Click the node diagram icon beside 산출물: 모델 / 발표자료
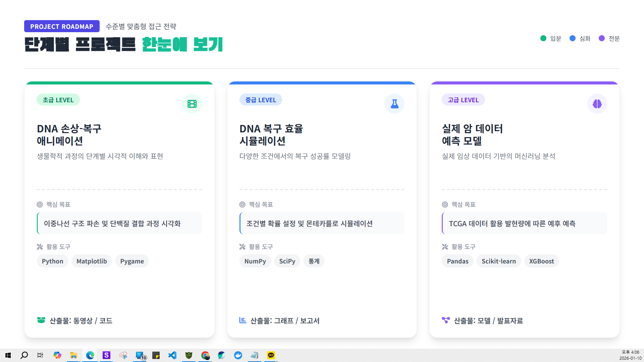Image resolution: width=644 pixels, height=362 pixels. [x=446, y=320]
